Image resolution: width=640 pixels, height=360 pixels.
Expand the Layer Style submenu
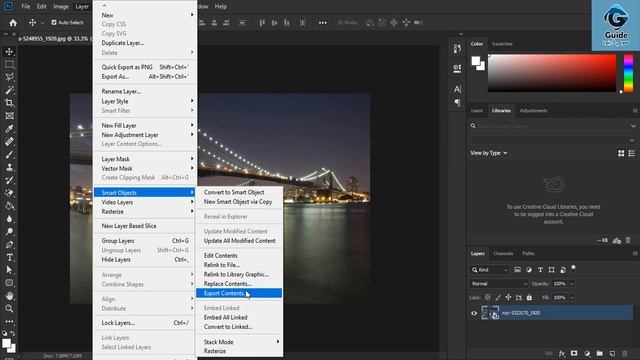(144, 101)
